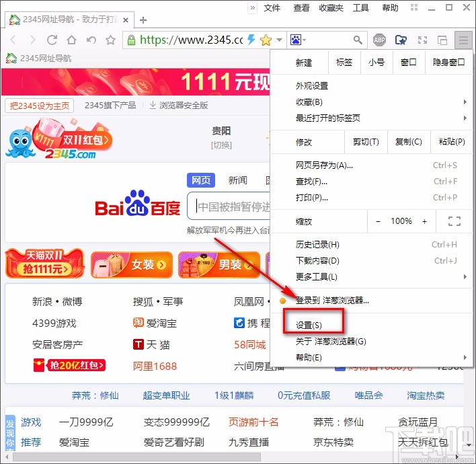
Task: Click 登录到 洋葱浏览器... entry
Action: click(371, 301)
